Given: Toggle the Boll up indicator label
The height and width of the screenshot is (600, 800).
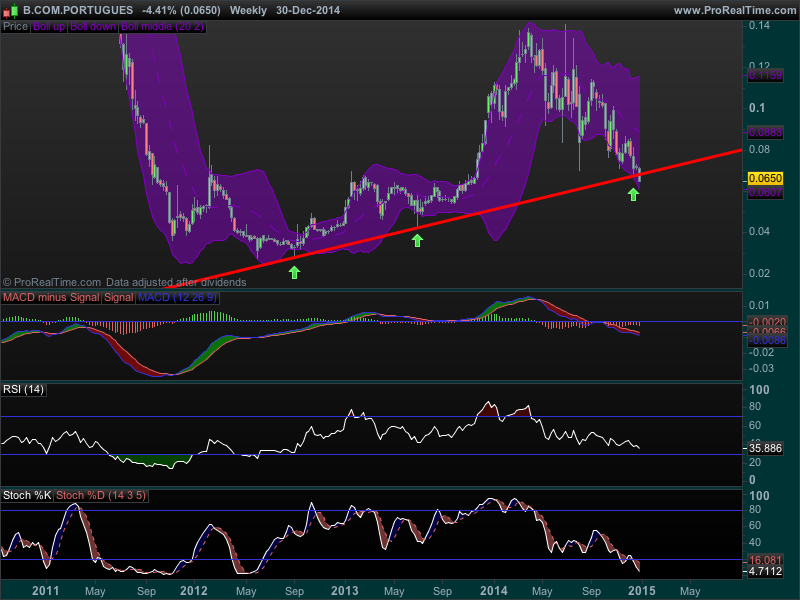Looking at the screenshot, I should 49,26.
